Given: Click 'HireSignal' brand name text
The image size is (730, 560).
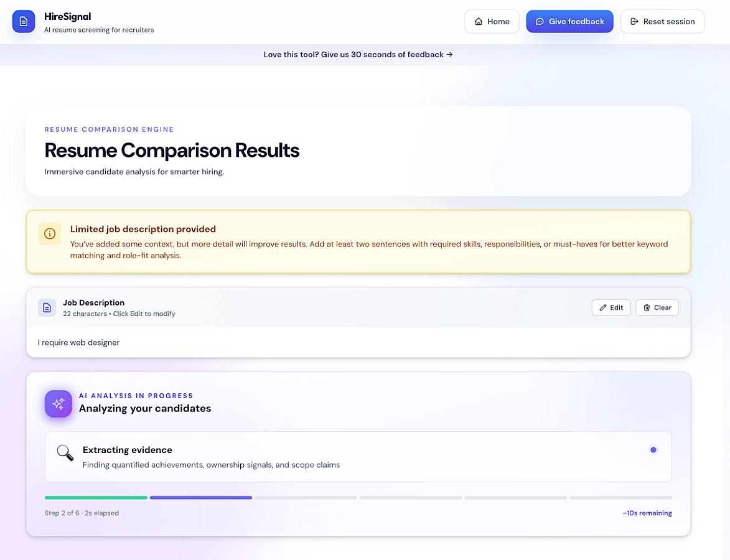Looking at the screenshot, I should tap(67, 16).
